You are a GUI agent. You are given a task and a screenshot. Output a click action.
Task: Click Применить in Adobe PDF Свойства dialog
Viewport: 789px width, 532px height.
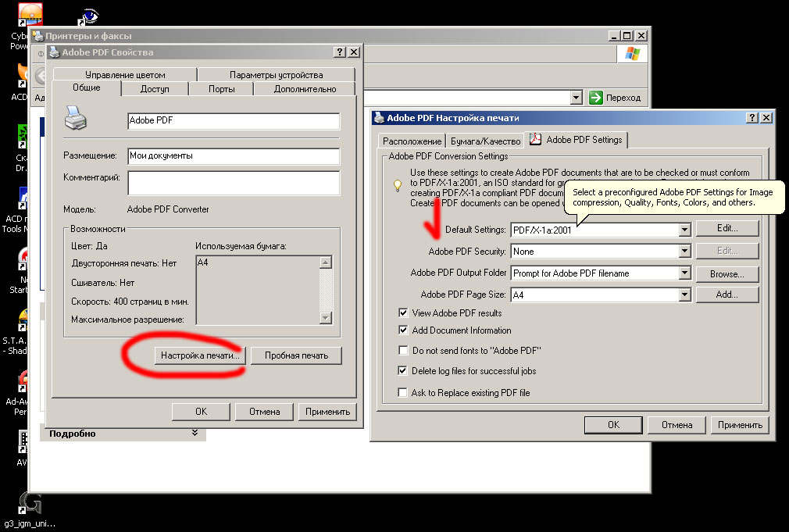click(327, 411)
